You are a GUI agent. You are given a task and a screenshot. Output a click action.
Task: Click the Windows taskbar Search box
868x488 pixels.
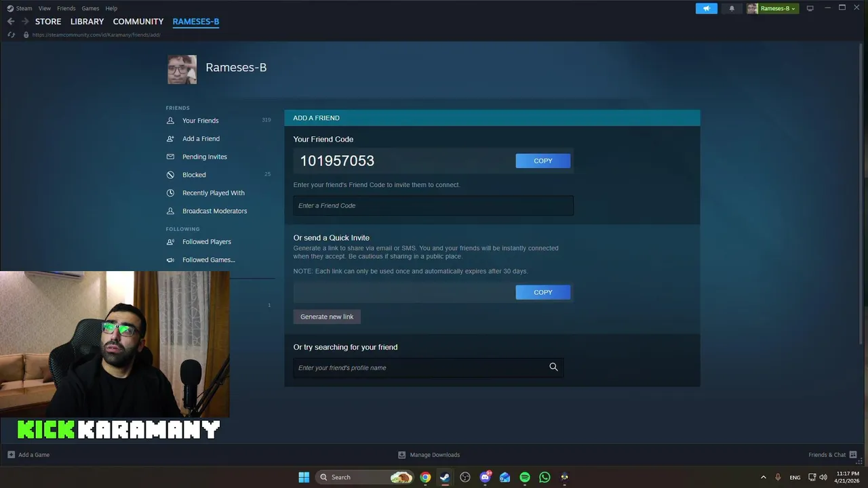click(x=365, y=477)
